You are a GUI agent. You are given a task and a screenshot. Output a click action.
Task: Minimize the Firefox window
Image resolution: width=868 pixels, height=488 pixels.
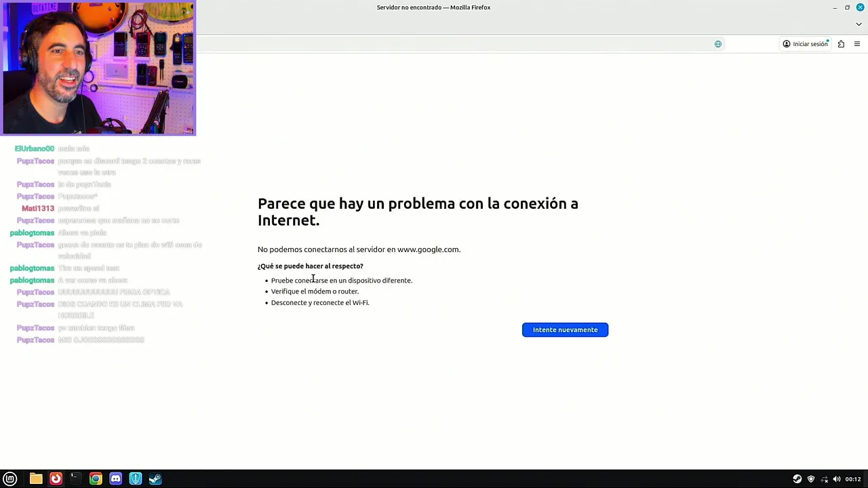click(835, 7)
